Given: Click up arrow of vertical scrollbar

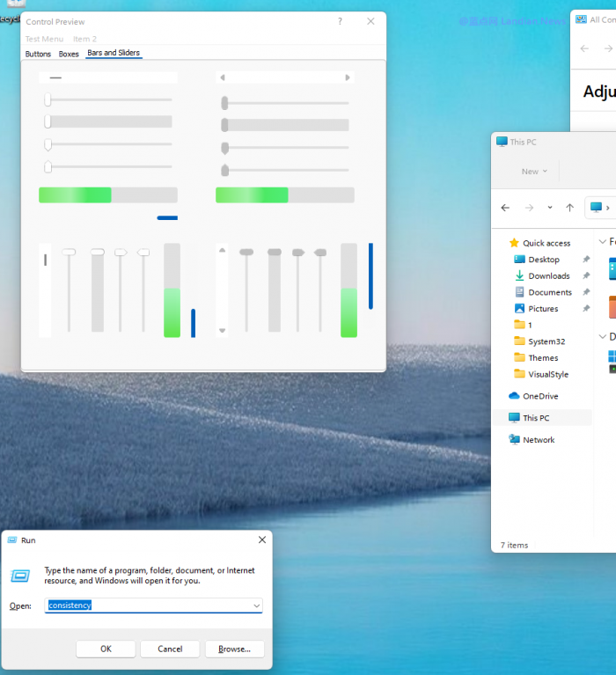Looking at the screenshot, I should click(222, 250).
